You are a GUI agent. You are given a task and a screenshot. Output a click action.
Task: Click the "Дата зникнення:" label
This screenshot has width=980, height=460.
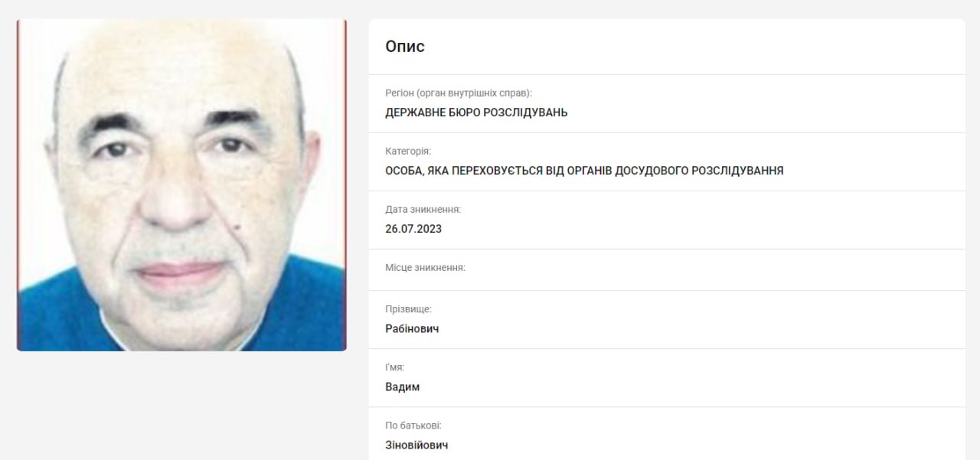(423, 210)
